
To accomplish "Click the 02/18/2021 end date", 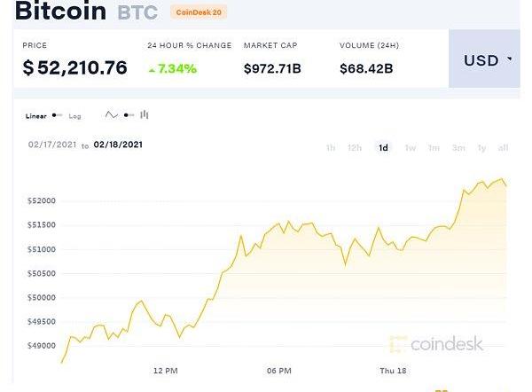I will point(118,145).
